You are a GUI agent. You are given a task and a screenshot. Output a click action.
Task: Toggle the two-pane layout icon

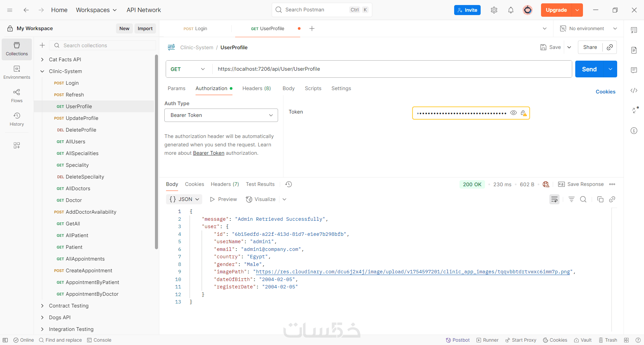tap(626, 340)
